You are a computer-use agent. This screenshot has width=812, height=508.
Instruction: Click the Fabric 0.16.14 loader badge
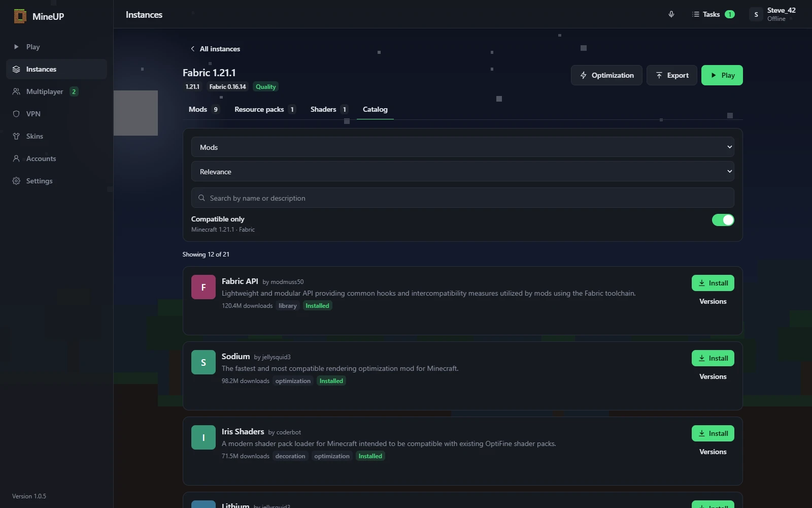click(227, 87)
